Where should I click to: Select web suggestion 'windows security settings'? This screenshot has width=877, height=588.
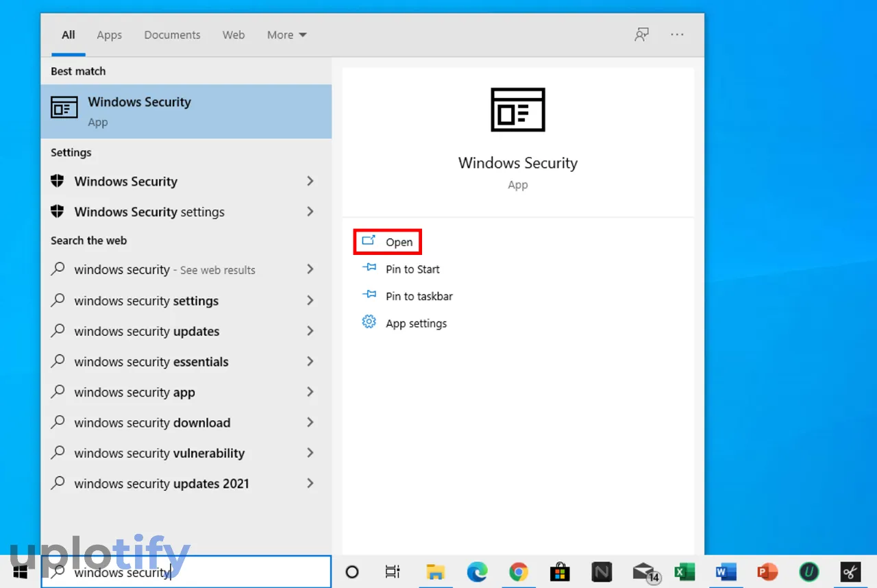point(186,300)
